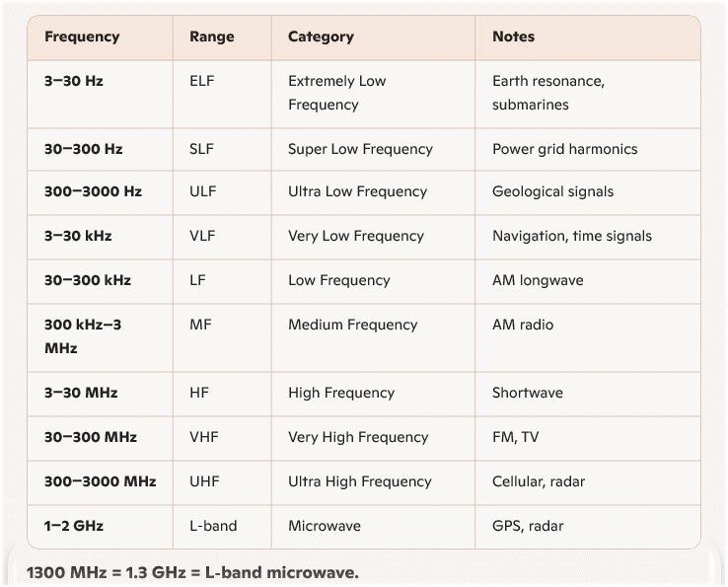Select the L-band range cell
The width and height of the screenshot is (728, 587).
[213, 526]
